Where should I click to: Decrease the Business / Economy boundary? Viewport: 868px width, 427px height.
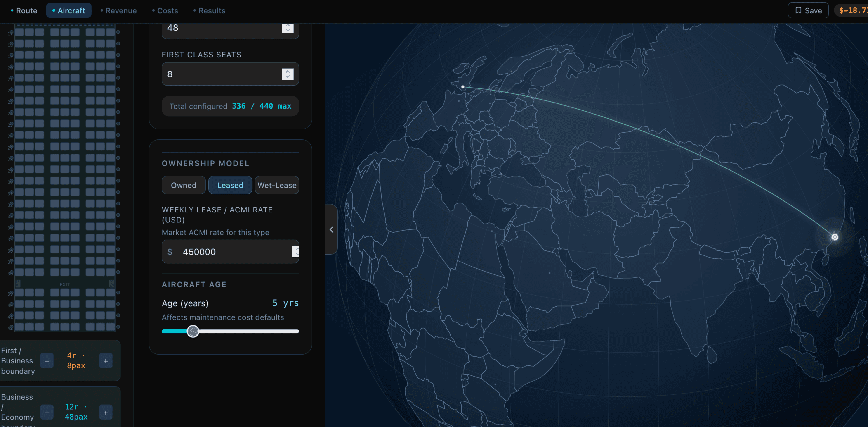(x=47, y=413)
